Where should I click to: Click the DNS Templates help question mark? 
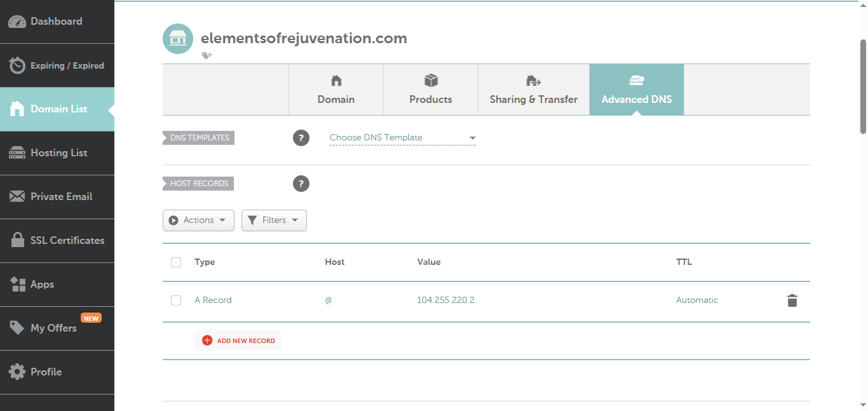point(301,138)
